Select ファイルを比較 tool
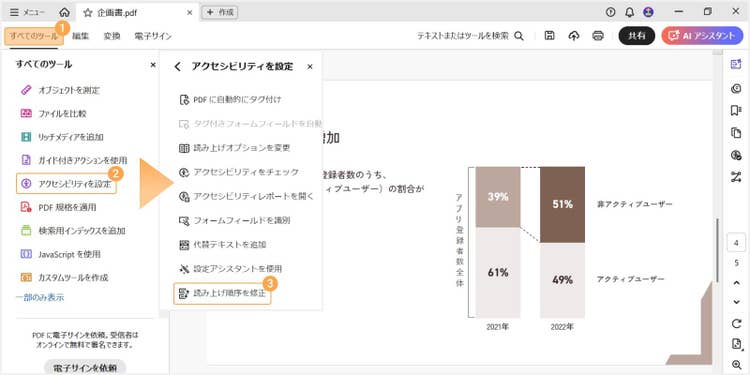The height and width of the screenshot is (375, 750). 54,114
